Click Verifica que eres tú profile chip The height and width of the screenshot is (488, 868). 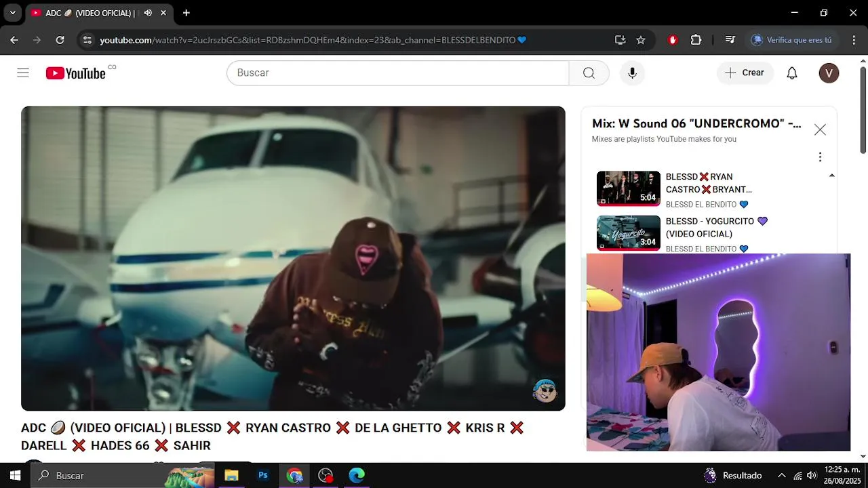point(791,40)
